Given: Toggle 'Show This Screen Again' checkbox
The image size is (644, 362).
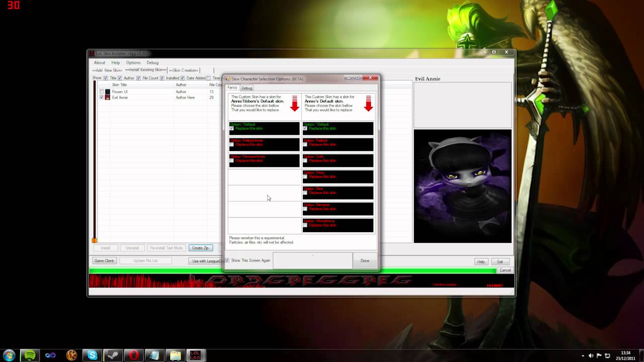Looking at the screenshot, I should pos(227,260).
